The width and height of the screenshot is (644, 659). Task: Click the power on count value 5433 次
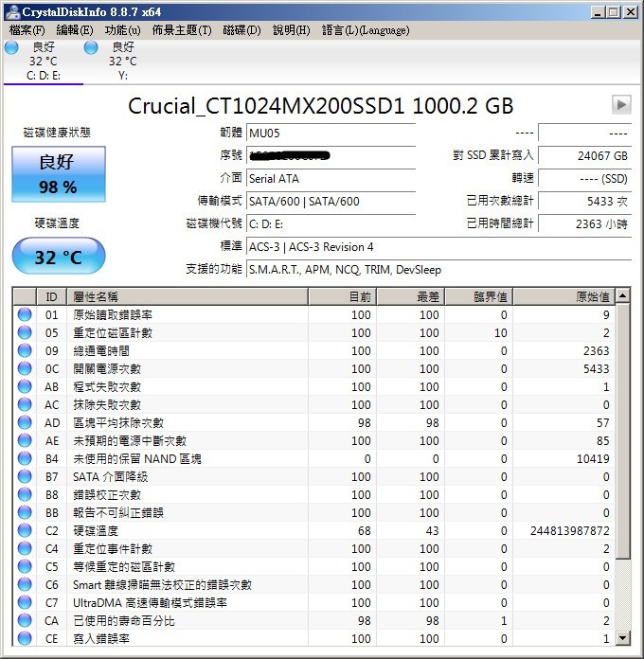coord(584,201)
